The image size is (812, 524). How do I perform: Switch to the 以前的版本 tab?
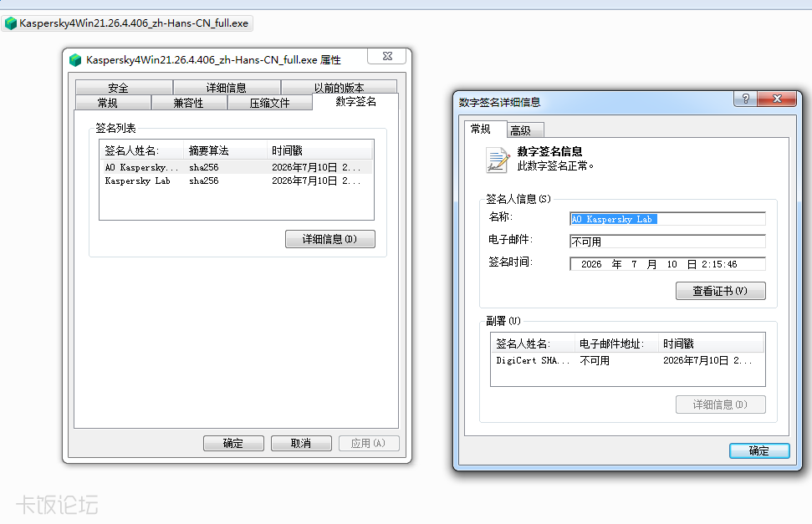pos(340,87)
